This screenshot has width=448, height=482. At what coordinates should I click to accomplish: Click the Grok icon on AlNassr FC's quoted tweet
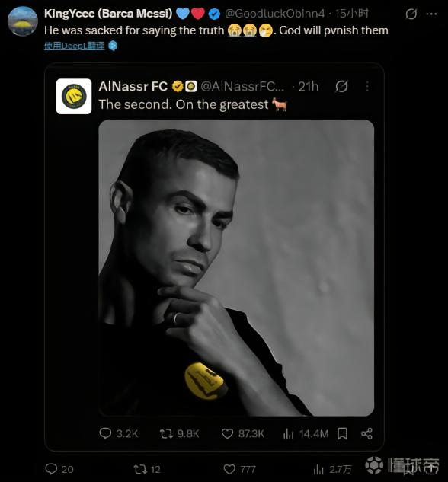341,86
